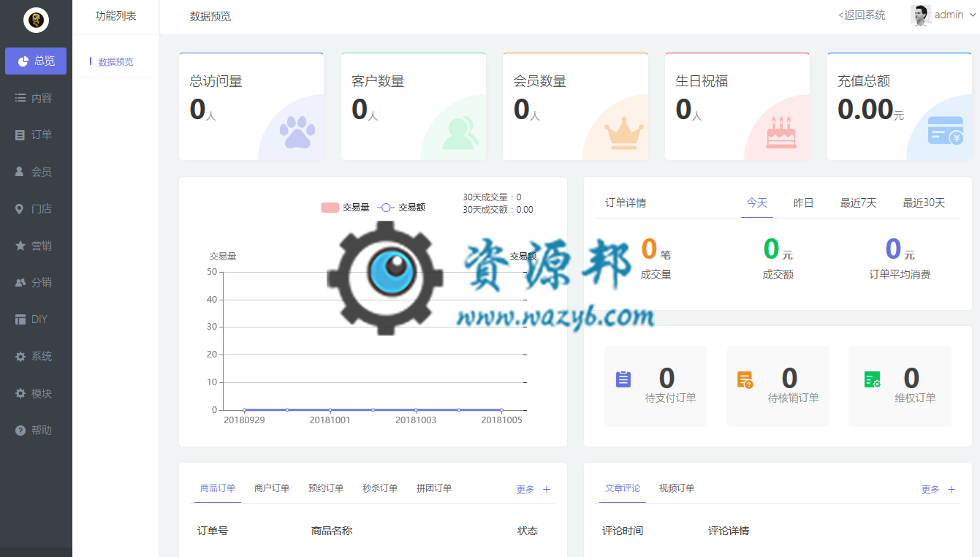This screenshot has width=980, height=557.
Task: Click the location pin icon beside 门店
Action: coord(20,209)
